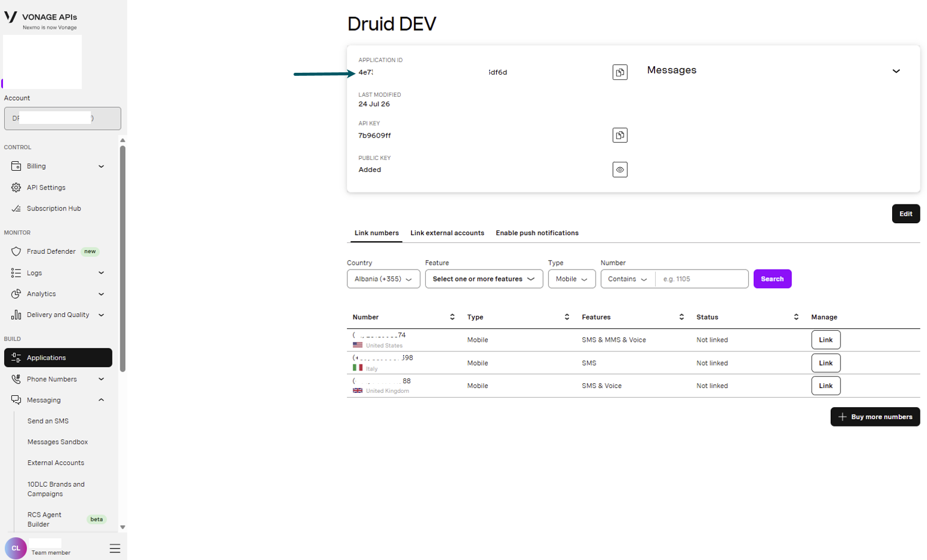927x560 pixels.
Task: Click the Italy flag icon
Action: click(x=358, y=368)
